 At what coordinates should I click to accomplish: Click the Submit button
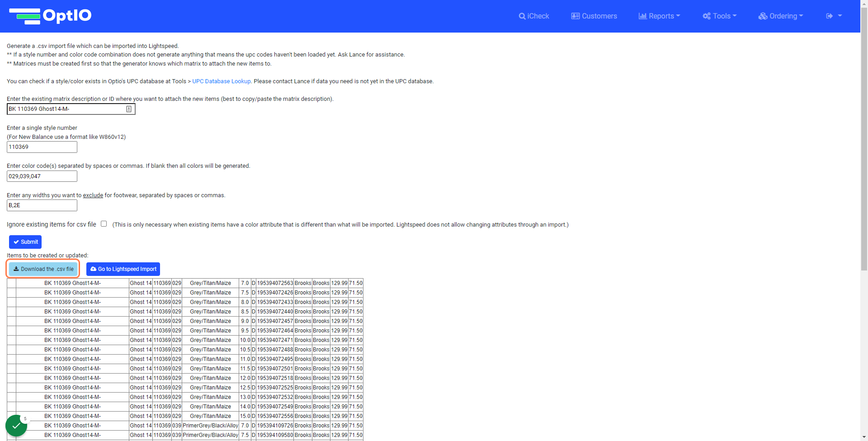tap(25, 242)
